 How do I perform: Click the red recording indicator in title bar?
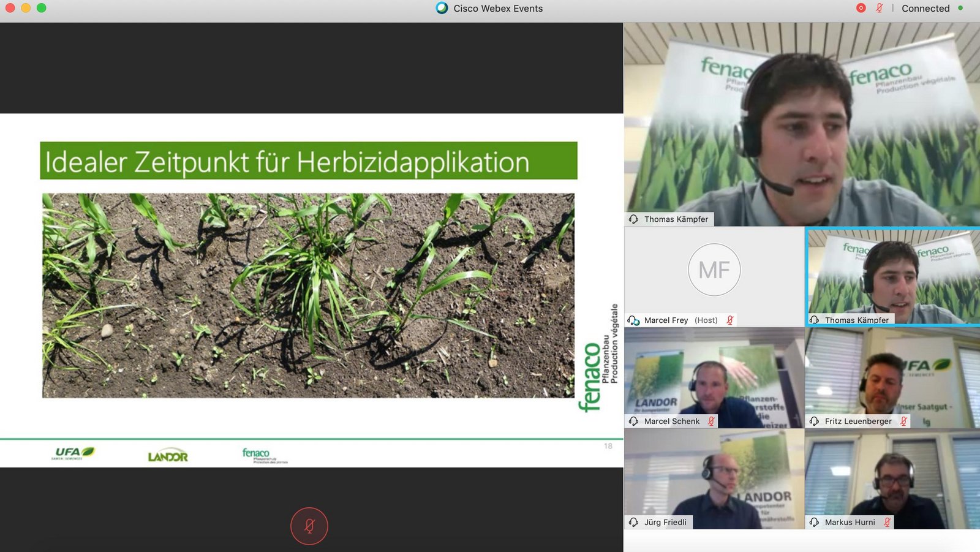pyautogui.click(x=861, y=8)
